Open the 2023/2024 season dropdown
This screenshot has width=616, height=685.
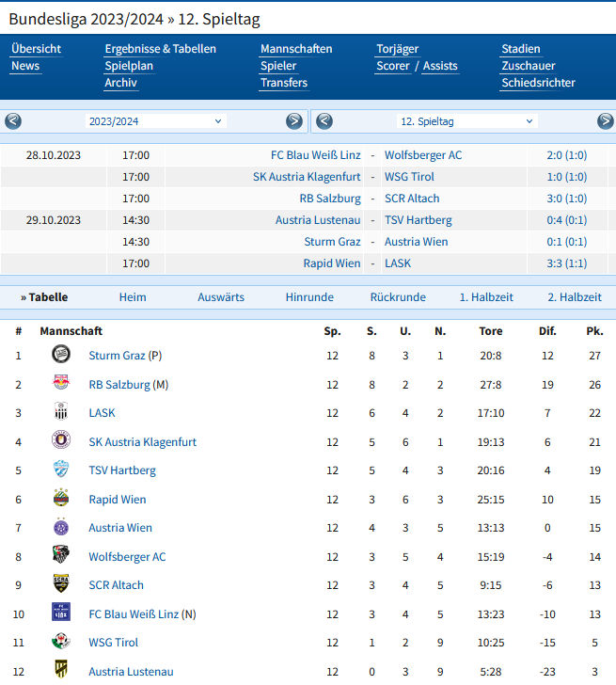pyautogui.click(x=156, y=121)
